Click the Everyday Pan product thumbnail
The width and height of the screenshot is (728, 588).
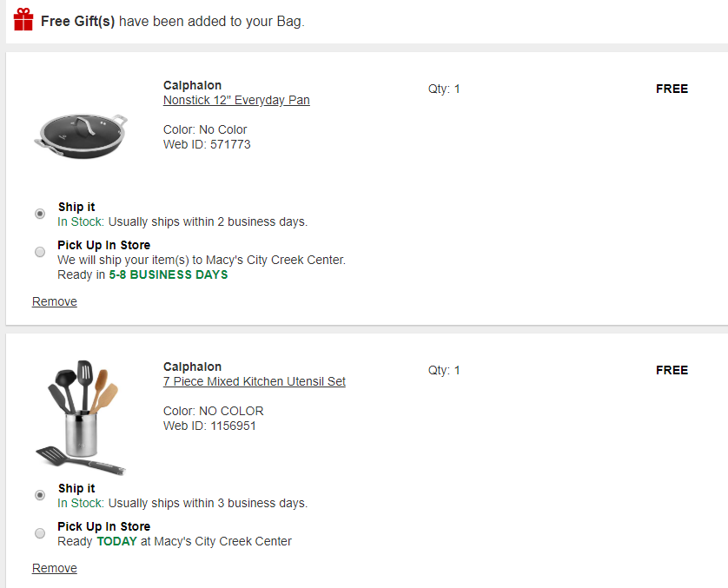pyautogui.click(x=81, y=135)
